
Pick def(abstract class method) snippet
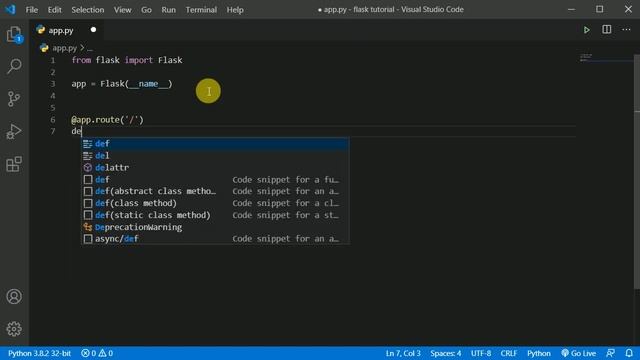pos(215,191)
